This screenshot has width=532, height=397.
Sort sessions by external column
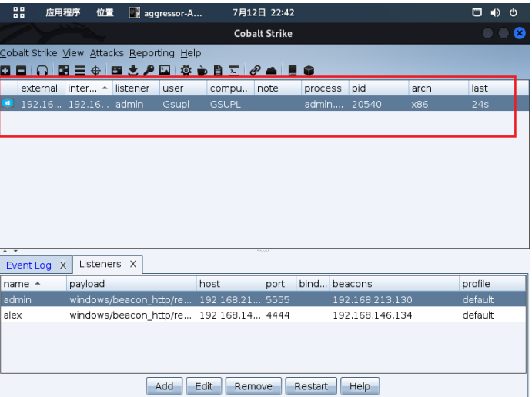pos(42,88)
